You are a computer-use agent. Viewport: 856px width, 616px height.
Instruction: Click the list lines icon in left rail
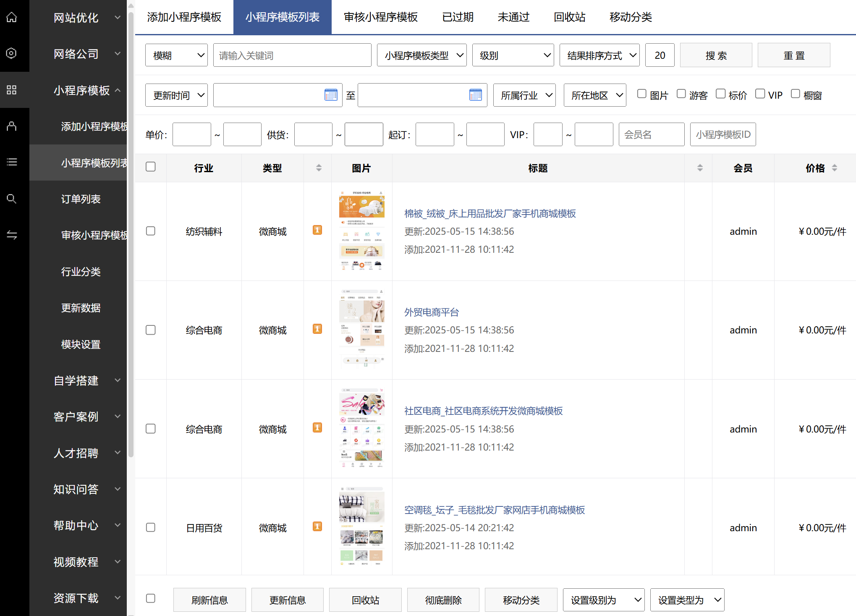click(12, 162)
